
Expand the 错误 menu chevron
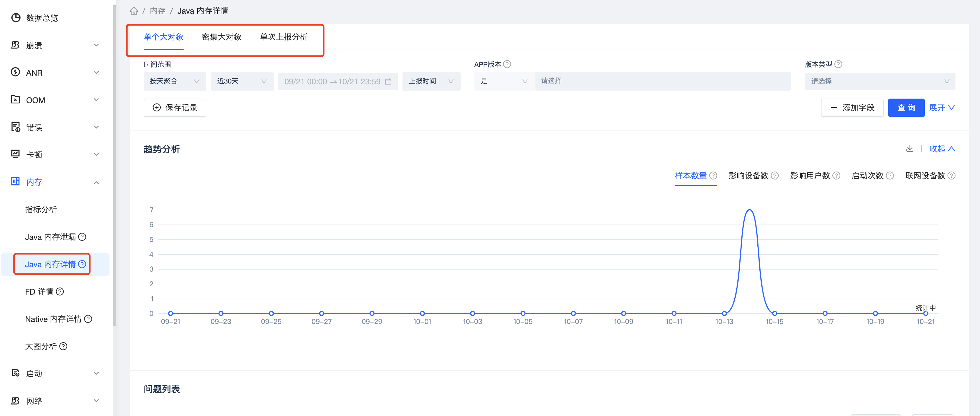96,127
